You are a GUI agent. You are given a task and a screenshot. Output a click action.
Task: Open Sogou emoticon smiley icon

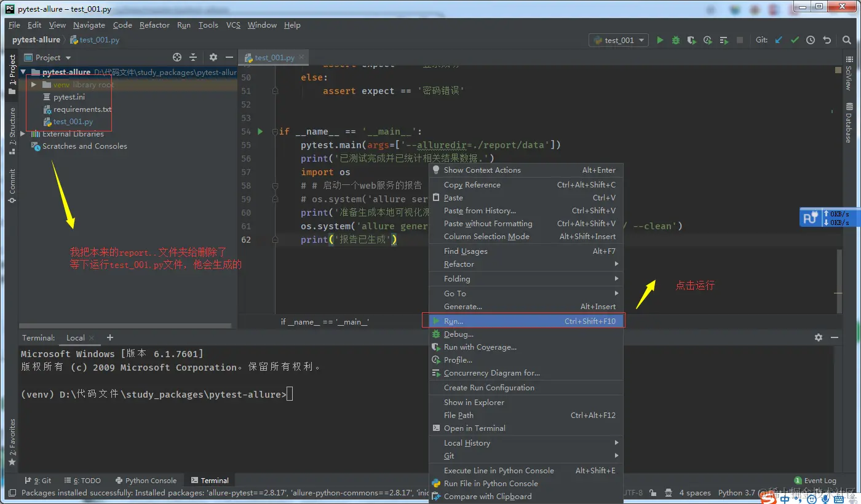point(811,499)
